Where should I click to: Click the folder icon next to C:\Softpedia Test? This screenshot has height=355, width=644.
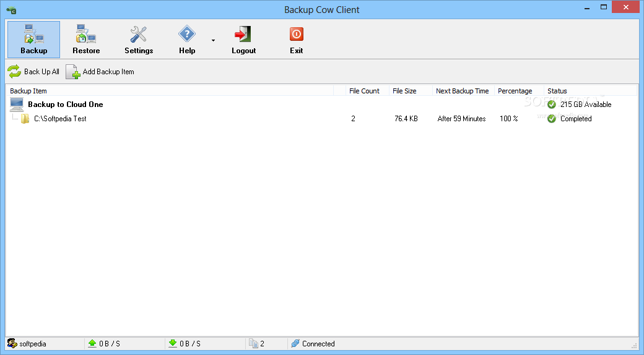point(25,119)
